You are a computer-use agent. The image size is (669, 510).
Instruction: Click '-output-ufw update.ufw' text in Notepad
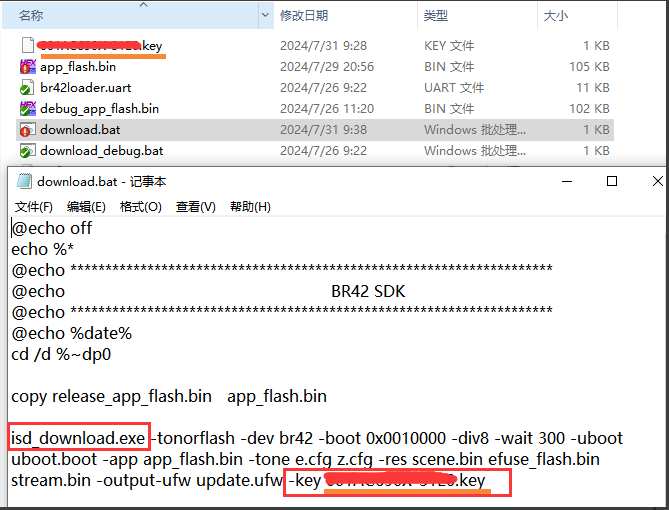[189, 481]
